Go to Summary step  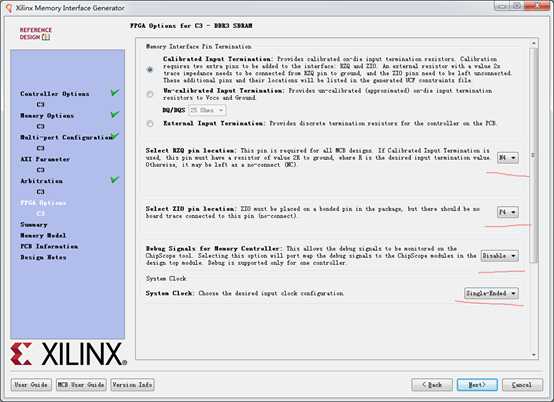tap(34, 225)
